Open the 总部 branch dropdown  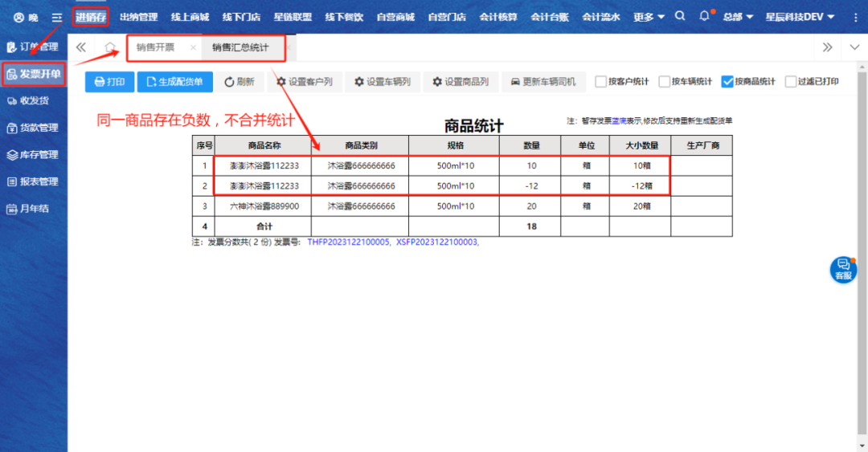[x=738, y=17]
